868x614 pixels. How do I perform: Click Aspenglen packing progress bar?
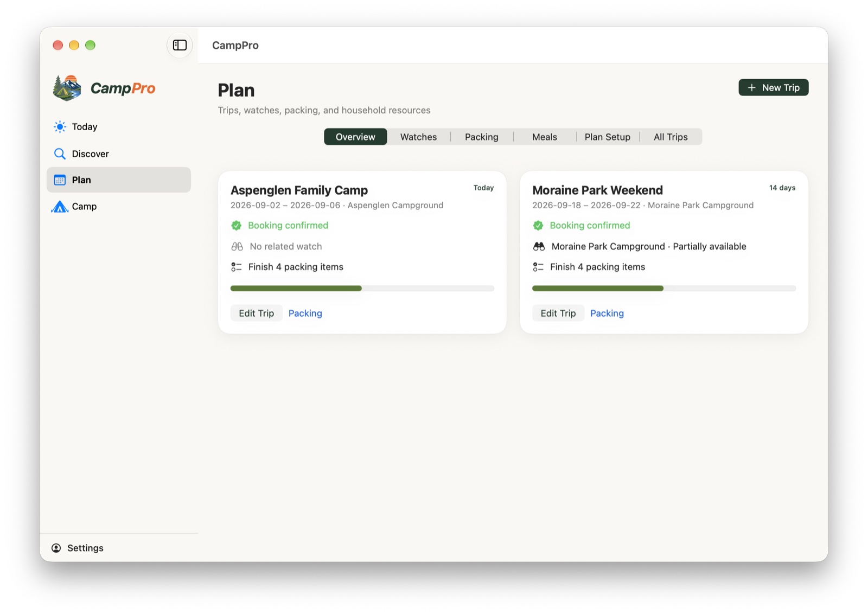(362, 289)
